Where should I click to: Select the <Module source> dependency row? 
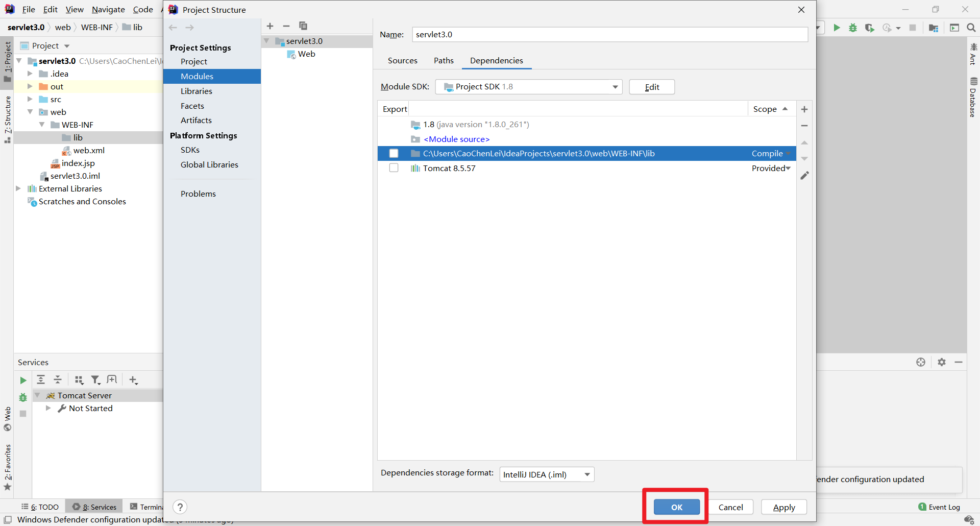click(586, 139)
